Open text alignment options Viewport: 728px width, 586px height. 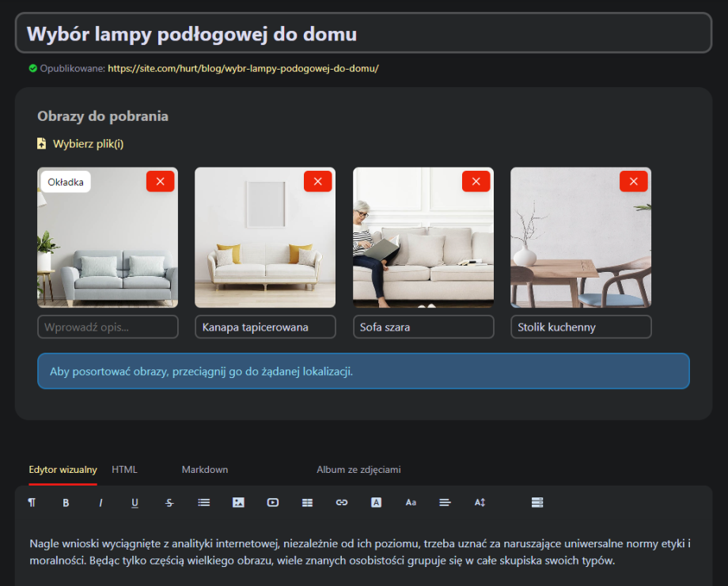click(x=445, y=502)
